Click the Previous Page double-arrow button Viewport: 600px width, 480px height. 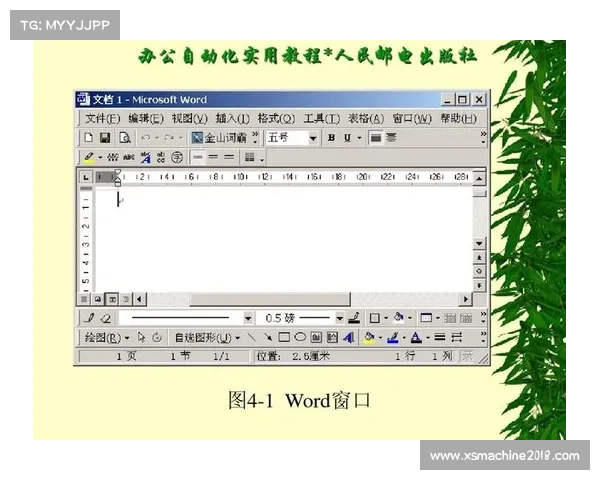(x=479, y=258)
